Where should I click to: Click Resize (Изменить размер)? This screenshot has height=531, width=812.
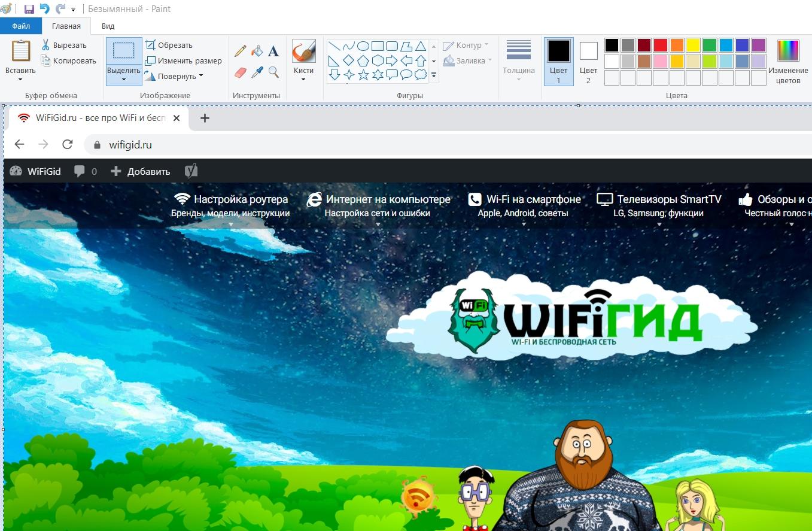click(183, 60)
